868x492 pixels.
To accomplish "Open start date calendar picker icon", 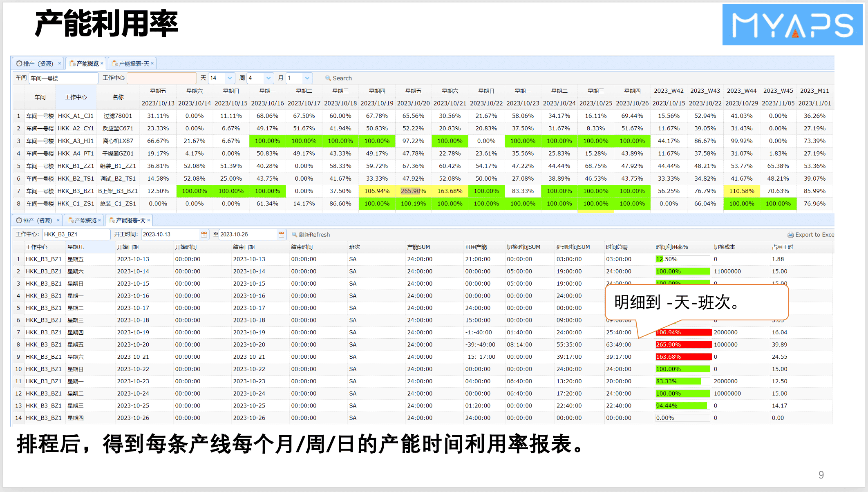I will [x=204, y=234].
